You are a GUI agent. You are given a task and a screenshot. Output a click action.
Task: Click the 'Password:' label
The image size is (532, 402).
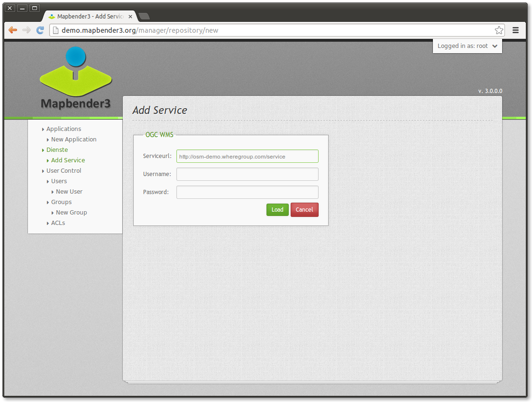pyautogui.click(x=156, y=192)
